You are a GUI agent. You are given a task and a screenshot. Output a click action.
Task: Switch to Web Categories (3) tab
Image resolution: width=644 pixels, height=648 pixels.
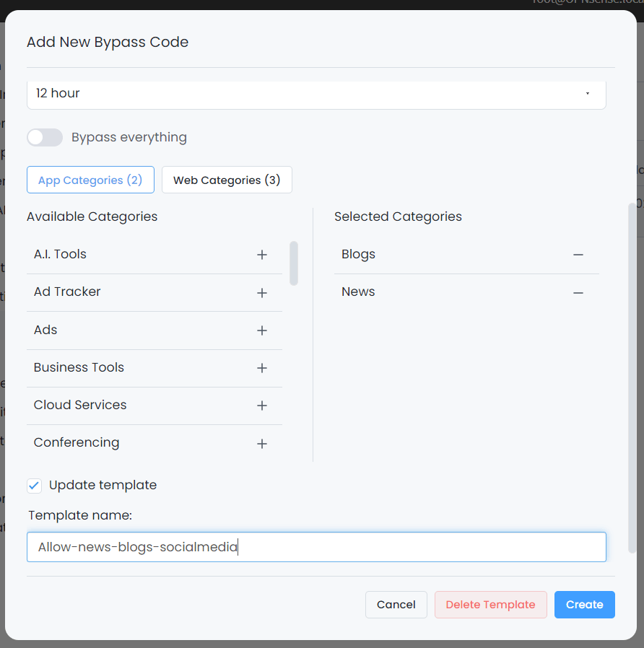227,180
